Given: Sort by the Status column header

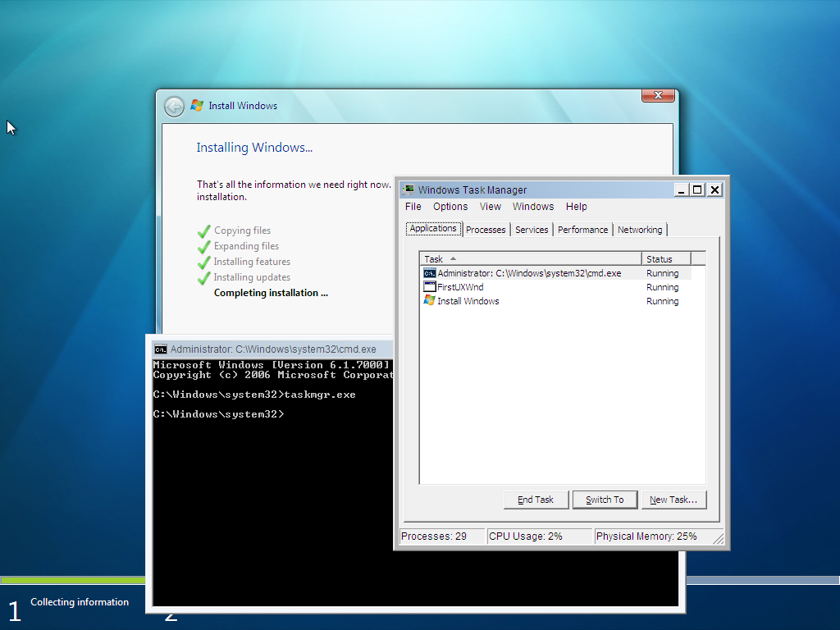Looking at the screenshot, I should (666, 259).
